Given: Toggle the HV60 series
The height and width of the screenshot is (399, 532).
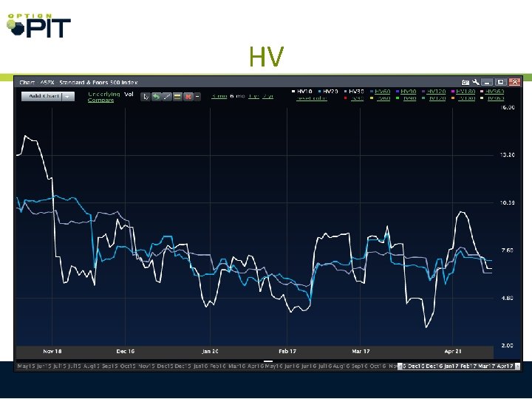Looking at the screenshot, I should click(x=383, y=92).
